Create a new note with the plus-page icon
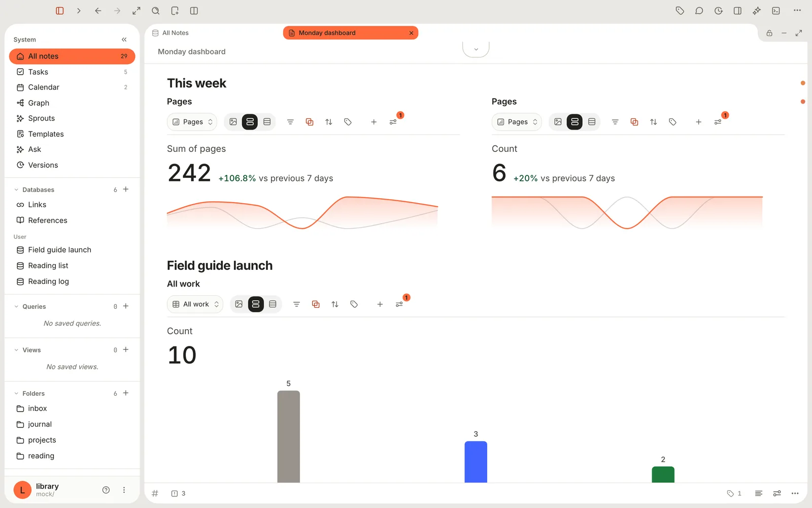812x508 pixels. pyautogui.click(x=175, y=11)
